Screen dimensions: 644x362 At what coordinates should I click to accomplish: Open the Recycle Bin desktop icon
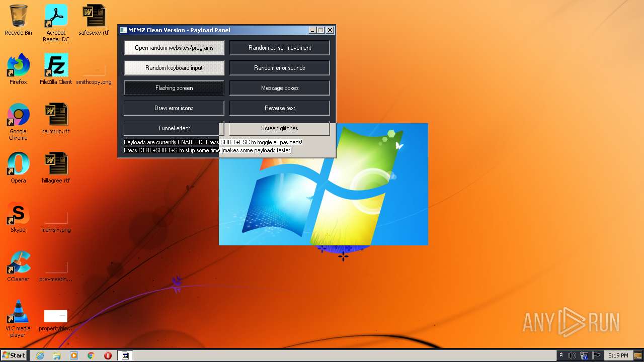[18, 20]
